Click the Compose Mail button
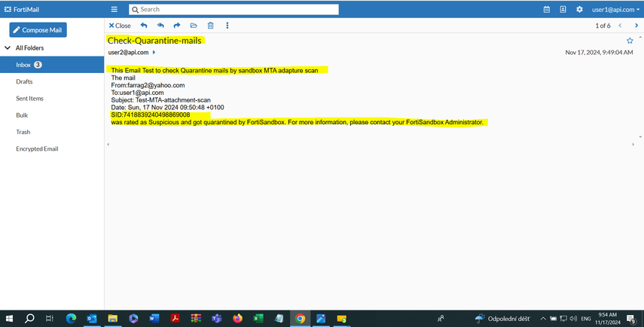Screen dimensions: 644x327 pyautogui.click(x=38, y=30)
